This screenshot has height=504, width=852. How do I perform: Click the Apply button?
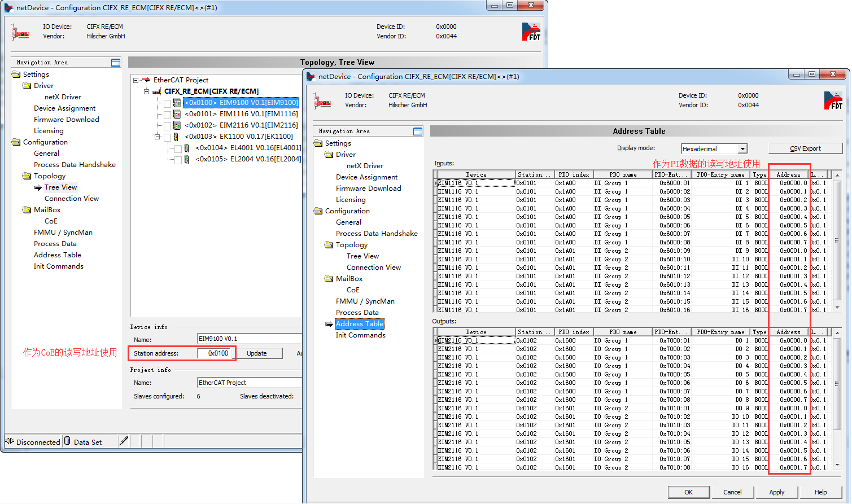(x=777, y=492)
